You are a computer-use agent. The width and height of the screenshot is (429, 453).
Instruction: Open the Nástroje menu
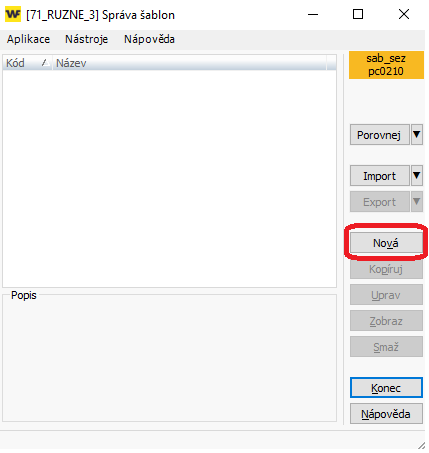coord(86,39)
